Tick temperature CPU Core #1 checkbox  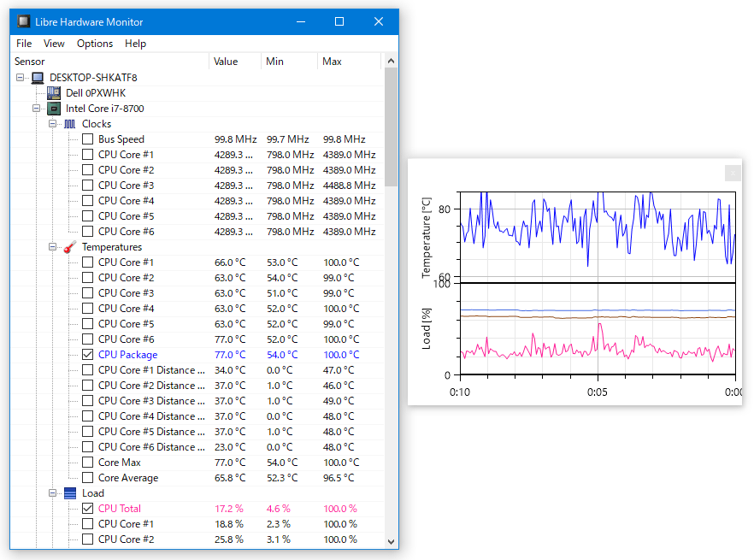(87, 262)
